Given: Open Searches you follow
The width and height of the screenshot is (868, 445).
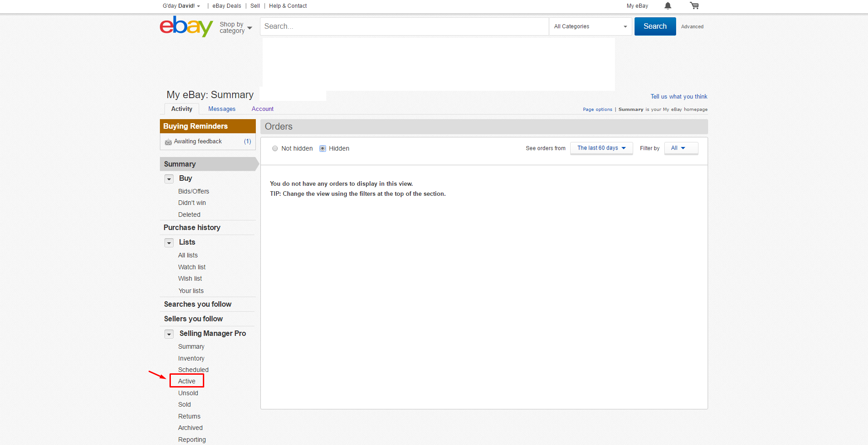Looking at the screenshot, I should (x=198, y=304).
